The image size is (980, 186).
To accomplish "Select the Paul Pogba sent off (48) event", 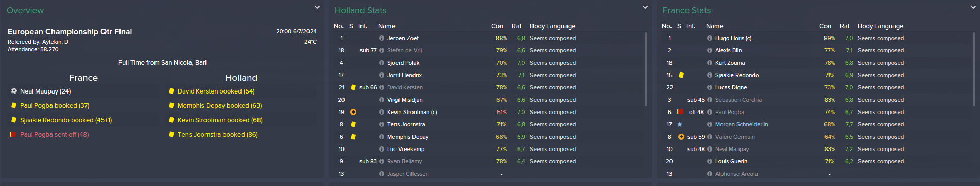I will (x=54, y=134).
